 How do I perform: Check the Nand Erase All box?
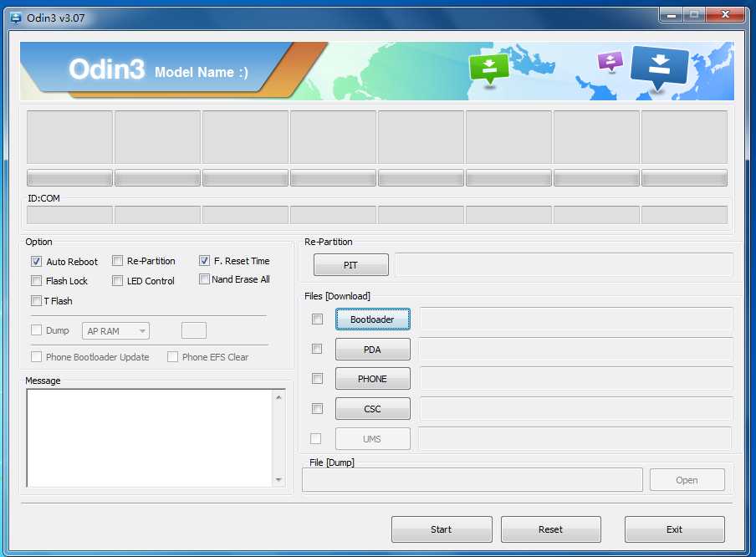coord(204,279)
